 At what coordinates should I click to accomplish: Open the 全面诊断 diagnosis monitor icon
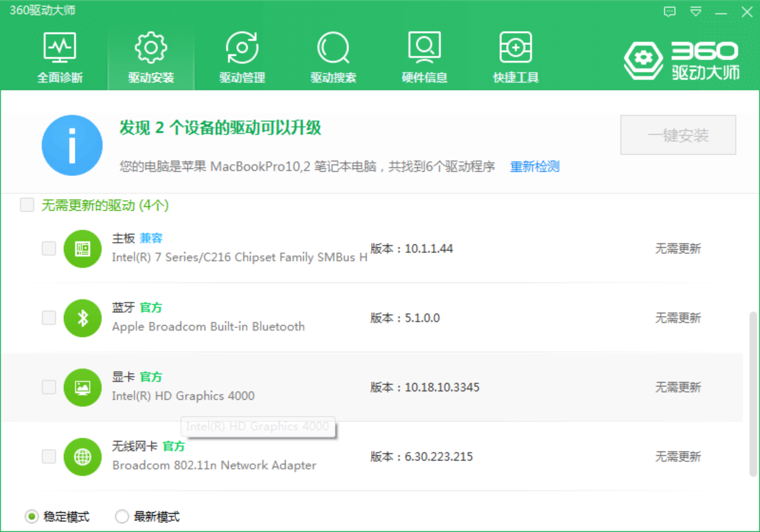pos(60,49)
